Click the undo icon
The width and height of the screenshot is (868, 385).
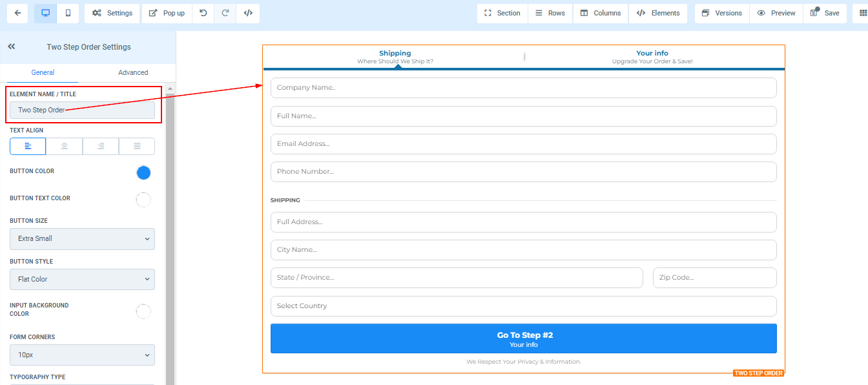tap(203, 13)
